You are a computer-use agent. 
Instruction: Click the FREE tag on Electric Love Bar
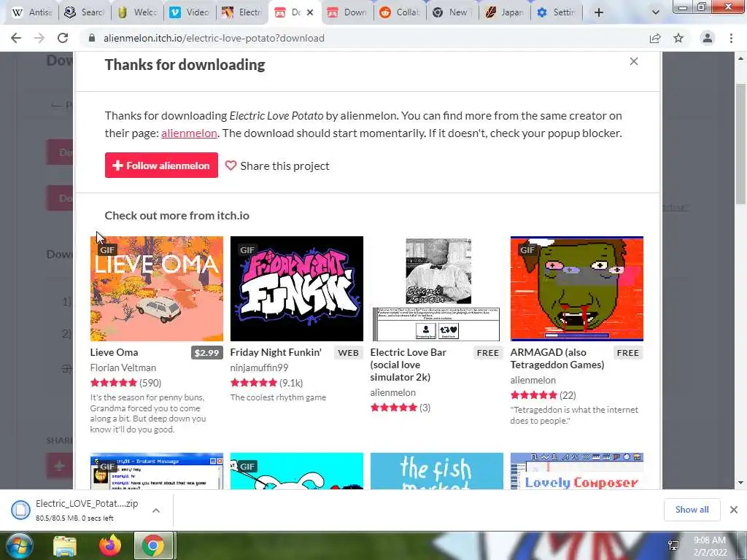488,353
